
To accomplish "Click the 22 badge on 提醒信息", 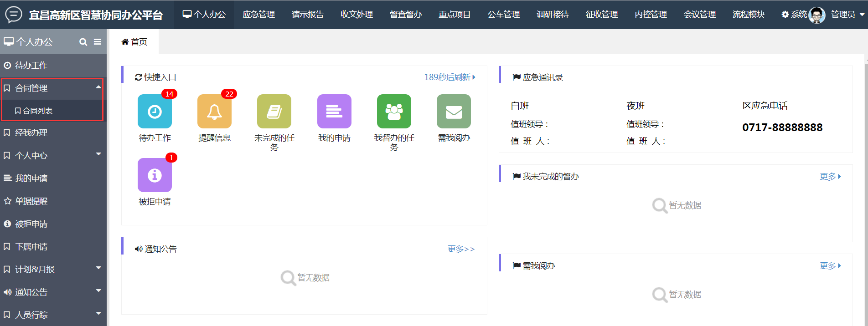I will (x=229, y=94).
